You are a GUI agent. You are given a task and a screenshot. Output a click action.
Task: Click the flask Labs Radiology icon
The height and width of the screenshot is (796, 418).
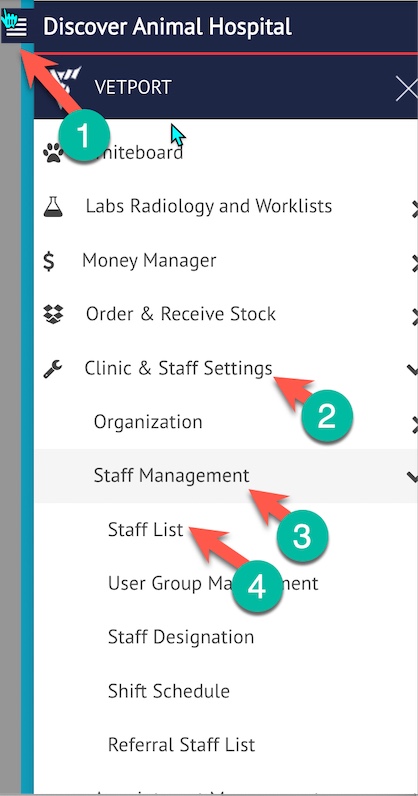tap(53, 207)
